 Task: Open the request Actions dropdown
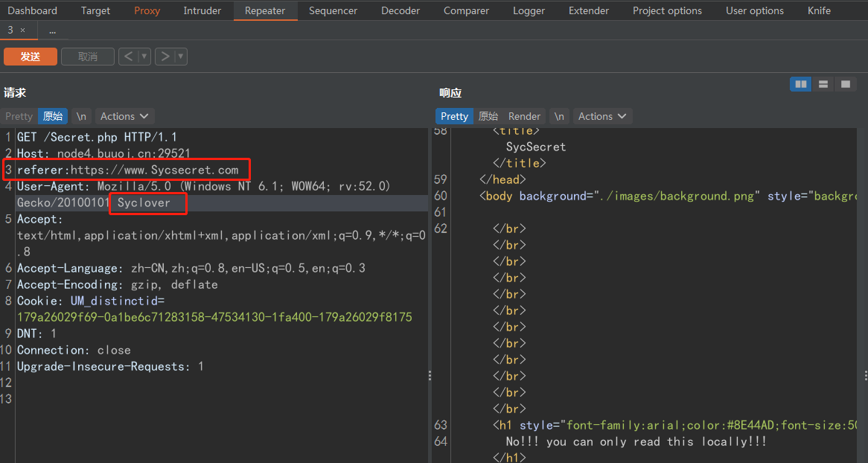tap(124, 116)
